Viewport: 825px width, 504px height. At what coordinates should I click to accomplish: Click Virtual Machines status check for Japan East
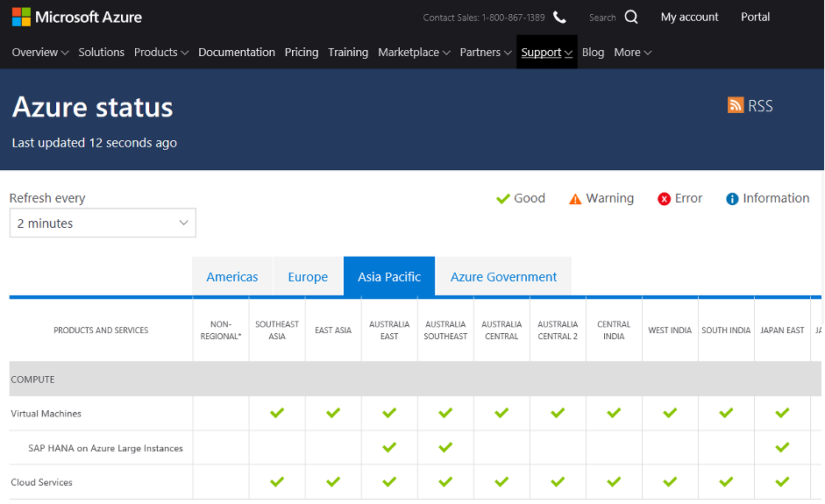(x=782, y=413)
